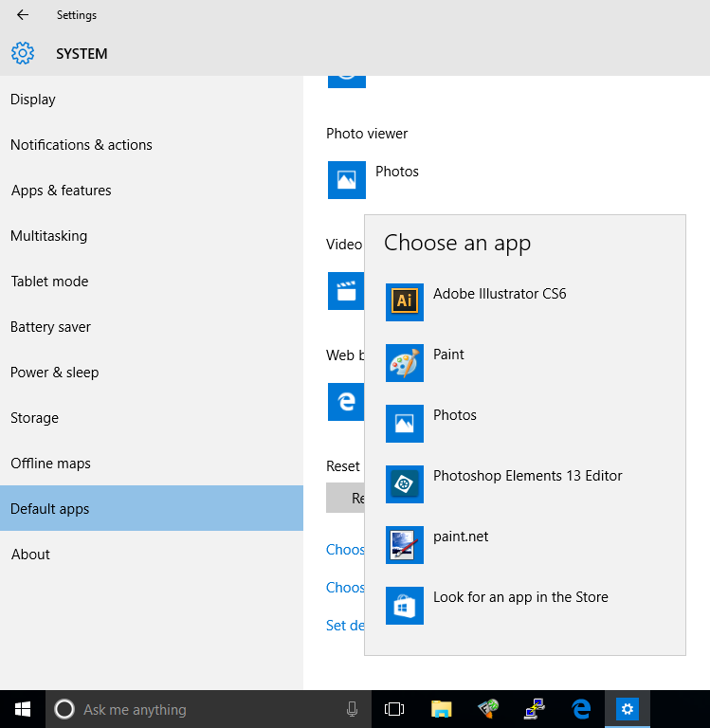
Task: Open Apps & features section
Action: coord(152,191)
